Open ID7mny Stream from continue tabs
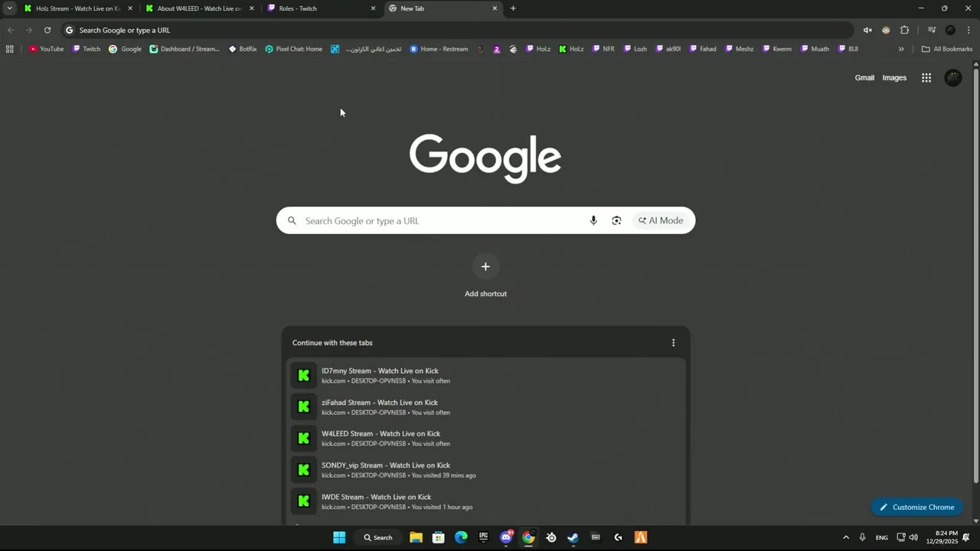Viewport: 980px width, 551px height. [485, 375]
